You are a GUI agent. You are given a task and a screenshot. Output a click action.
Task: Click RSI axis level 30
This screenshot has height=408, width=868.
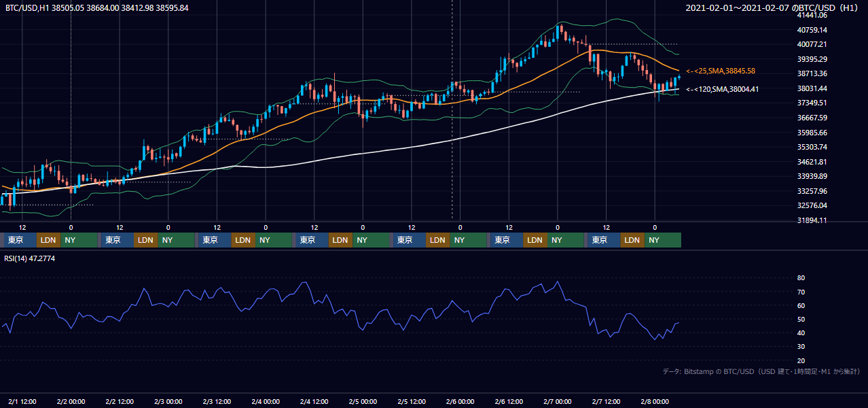coord(801,347)
